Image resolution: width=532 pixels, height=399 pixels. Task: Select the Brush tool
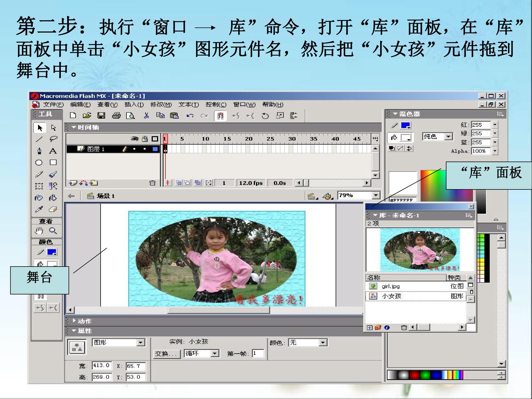tap(53, 174)
